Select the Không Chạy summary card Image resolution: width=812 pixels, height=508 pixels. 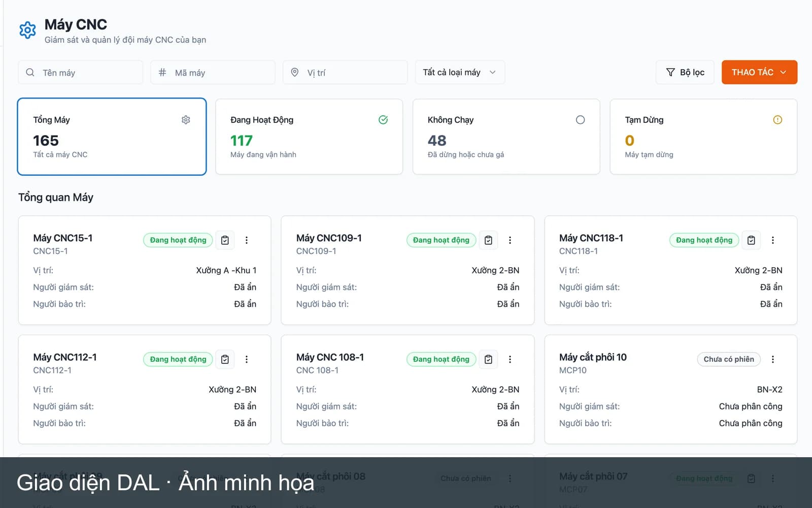click(506, 137)
